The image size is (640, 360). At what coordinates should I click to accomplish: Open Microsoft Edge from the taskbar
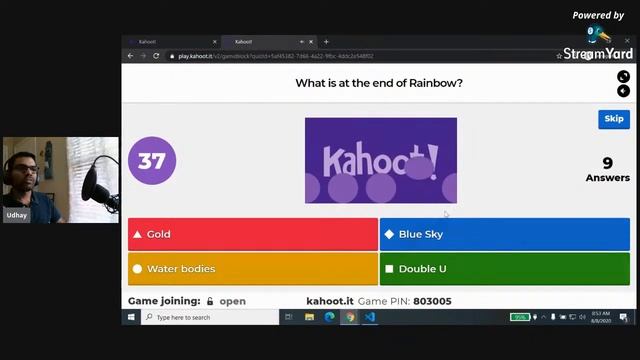[329, 317]
